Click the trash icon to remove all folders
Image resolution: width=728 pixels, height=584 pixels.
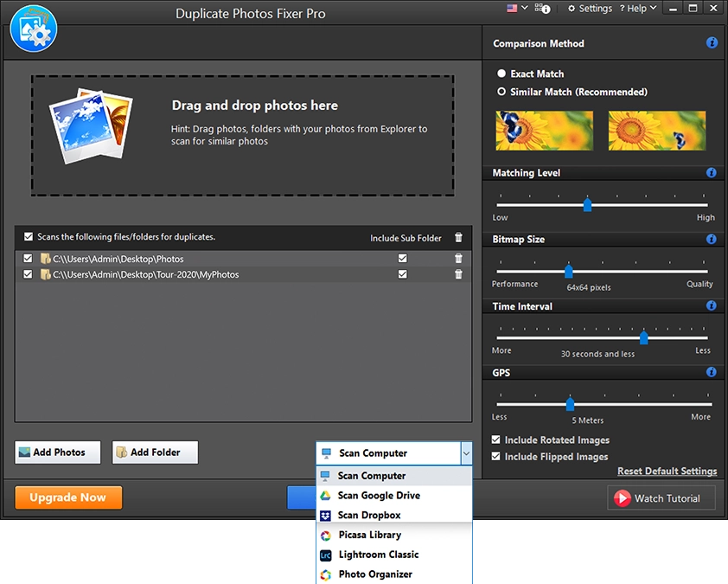point(458,237)
